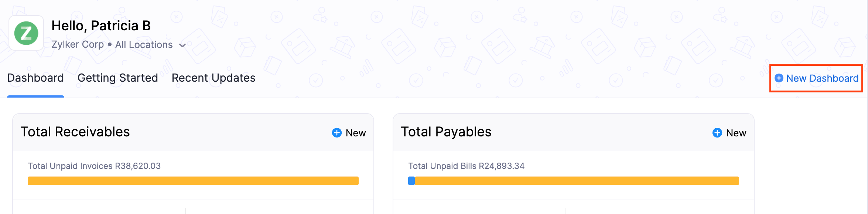Image resolution: width=868 pixels, height=214 pixels.
Task: Click the green Zylker Corp logo
Action: coord(26,33)
